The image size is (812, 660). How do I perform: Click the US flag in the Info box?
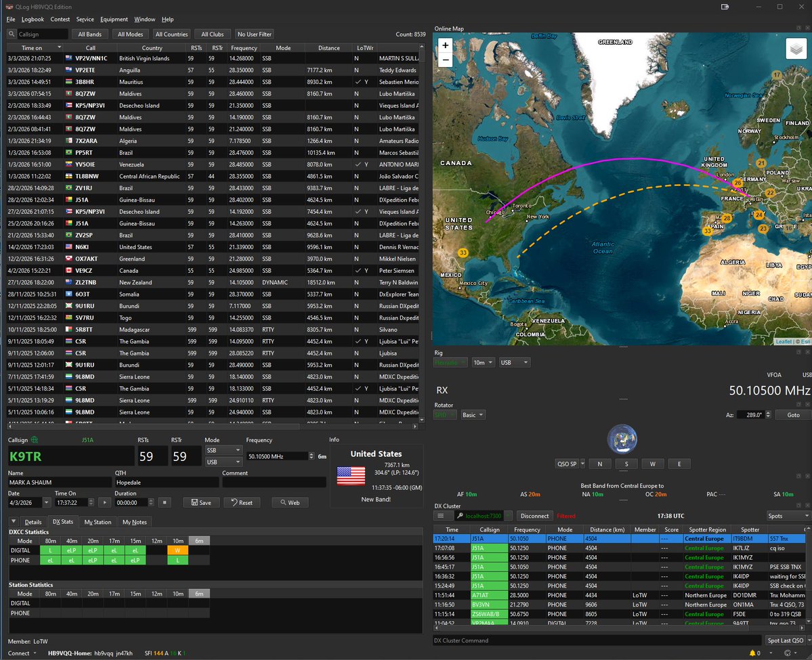pos(351,476)
